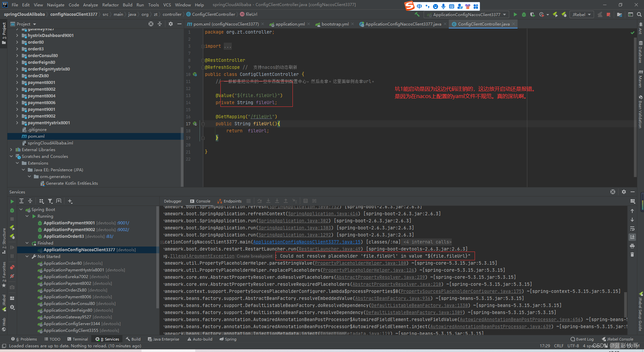Expand the External Libraries node
The height and width of the screenshot is (352, 644).
tap(11, 149)
